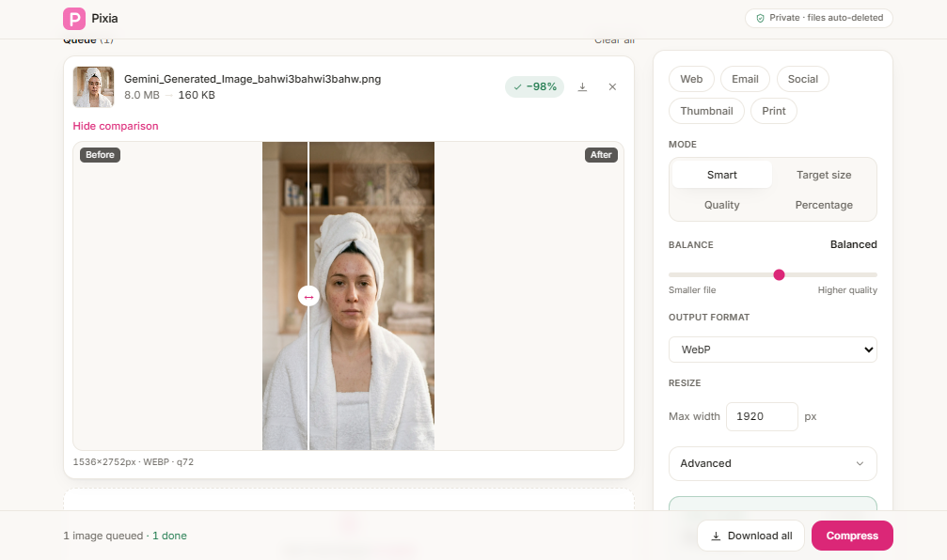Switch mode to Smart
947x560 pixels.
tap(721, 175)
